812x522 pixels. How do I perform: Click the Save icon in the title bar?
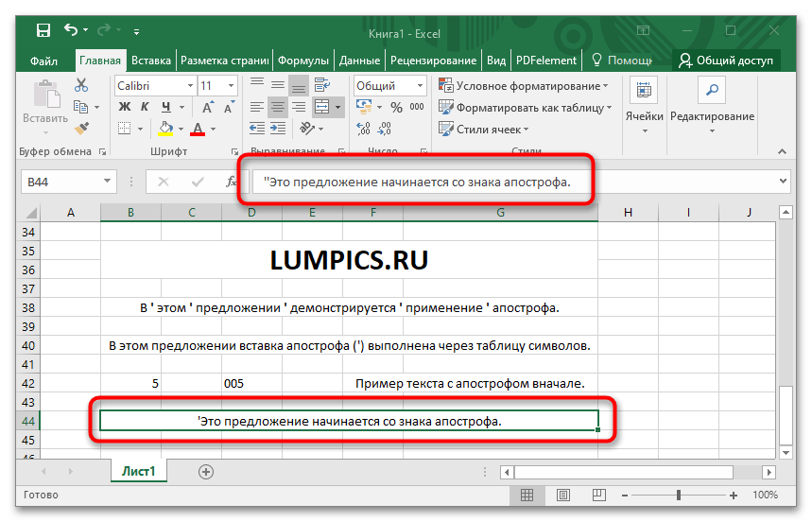43,31
